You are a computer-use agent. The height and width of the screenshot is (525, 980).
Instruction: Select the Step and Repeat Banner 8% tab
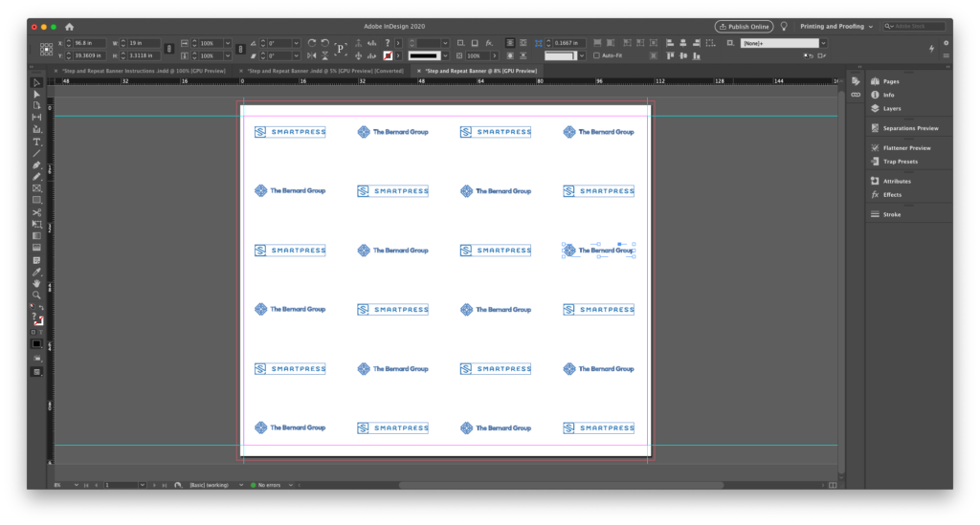tap(480, 71)
